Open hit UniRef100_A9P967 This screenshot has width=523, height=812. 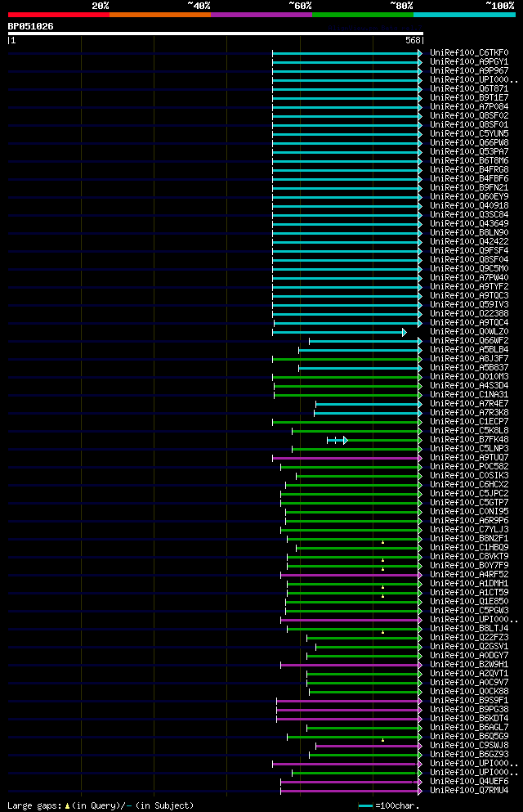tap(469, 70)
